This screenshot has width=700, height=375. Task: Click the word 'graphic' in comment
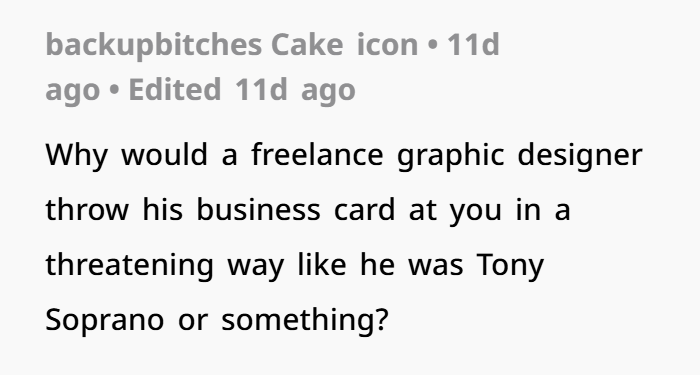click(x=451, y=156)
